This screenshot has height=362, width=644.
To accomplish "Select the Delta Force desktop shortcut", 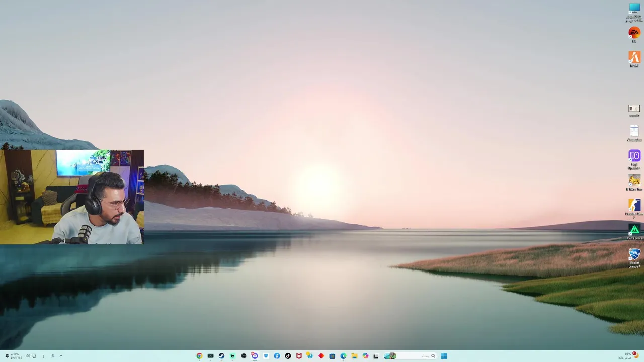I will click(x=634, y=232).
